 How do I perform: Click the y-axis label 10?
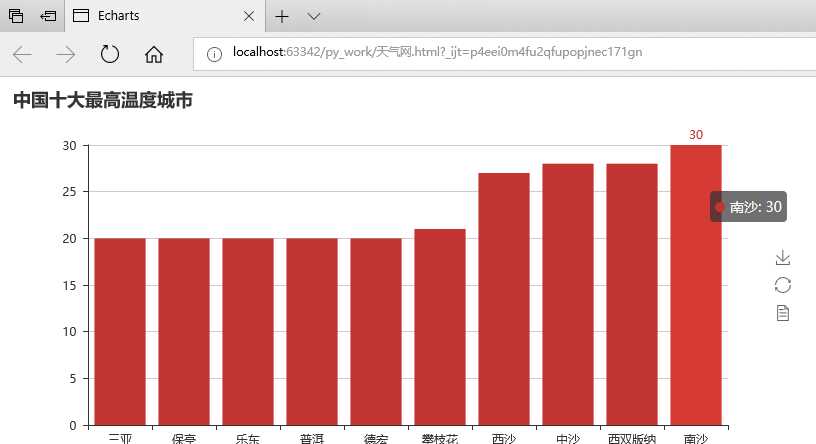coord(69,332)
